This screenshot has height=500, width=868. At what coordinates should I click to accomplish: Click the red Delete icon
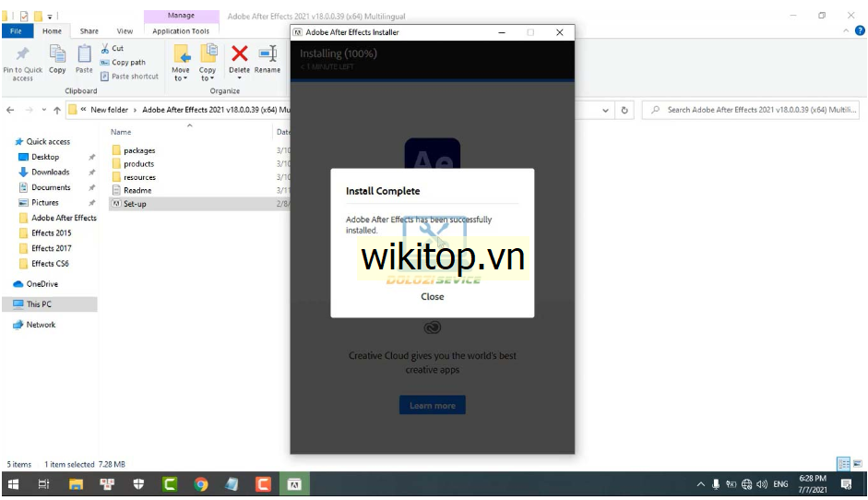239,54
